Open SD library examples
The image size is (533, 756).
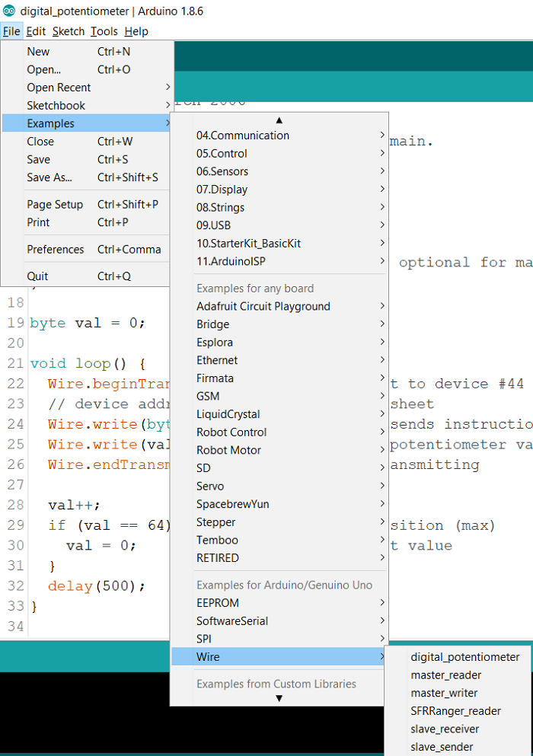pos(279,468)
